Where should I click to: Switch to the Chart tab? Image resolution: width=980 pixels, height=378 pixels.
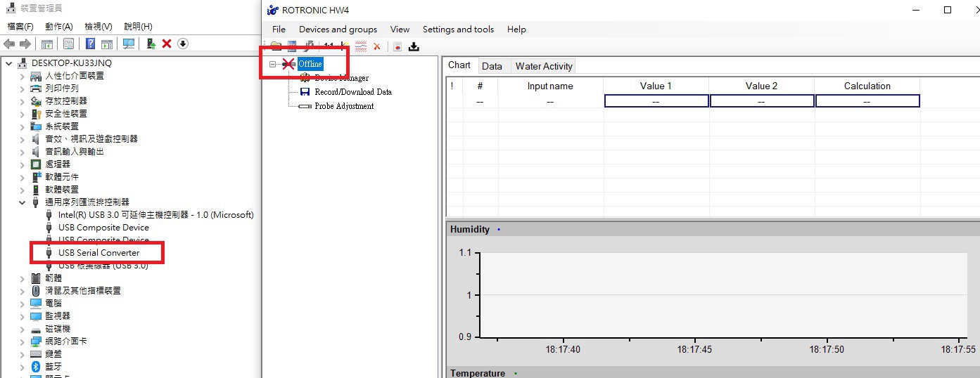(x=459, y=65)
